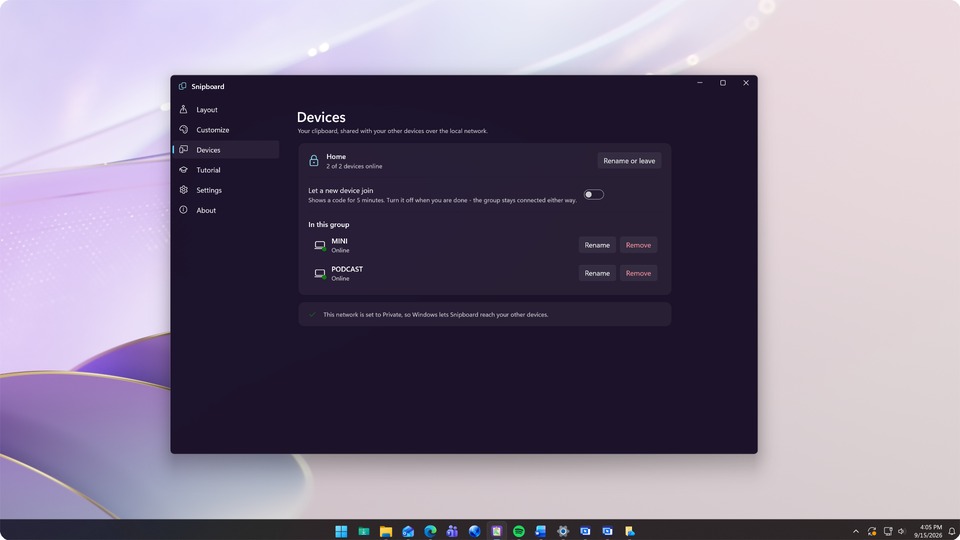Viewport: 960px width, 540px height.
Task: Toggle Let a new device join
Action: (593, 195)
